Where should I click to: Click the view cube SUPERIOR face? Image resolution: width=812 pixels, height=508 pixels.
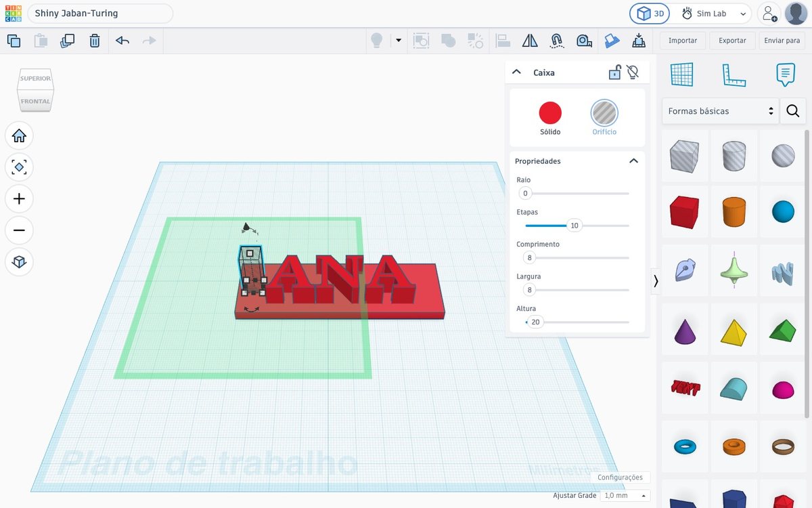(35, 78)
